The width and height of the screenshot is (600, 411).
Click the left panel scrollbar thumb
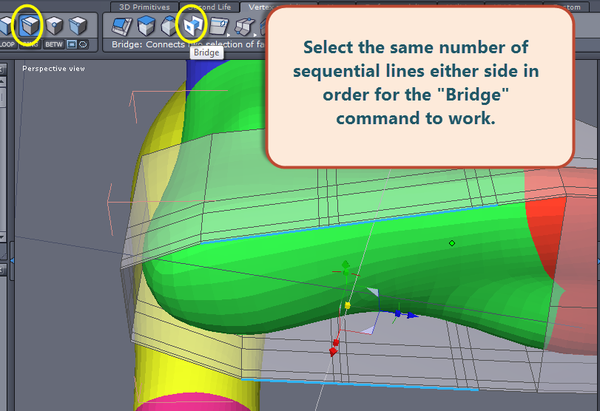point(2,97)
